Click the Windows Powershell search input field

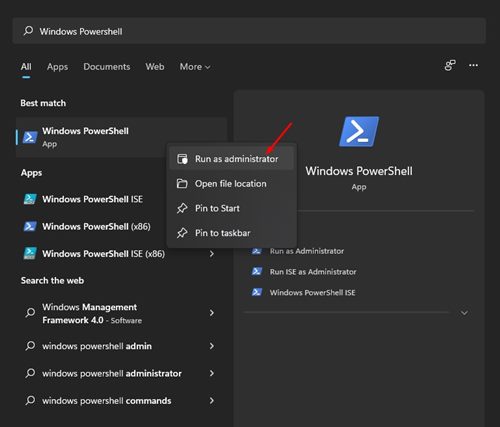pyautogui.click(x=249, y=31)
